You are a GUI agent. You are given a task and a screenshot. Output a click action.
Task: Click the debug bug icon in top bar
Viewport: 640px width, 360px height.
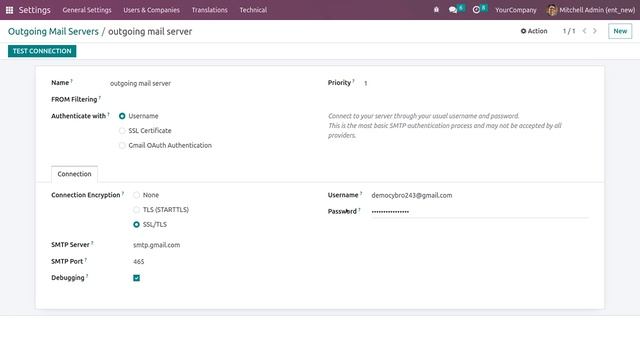tap(436, 9)
